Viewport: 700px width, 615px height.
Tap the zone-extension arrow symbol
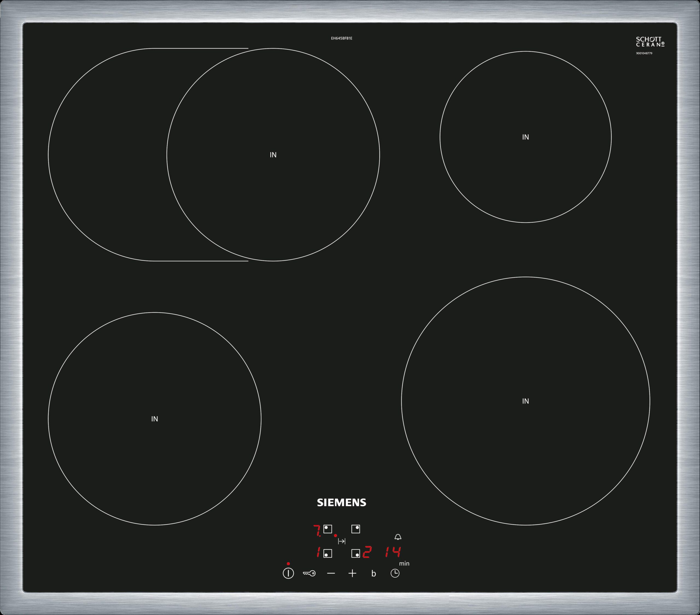pyautogui.click(x=342, y=541)
